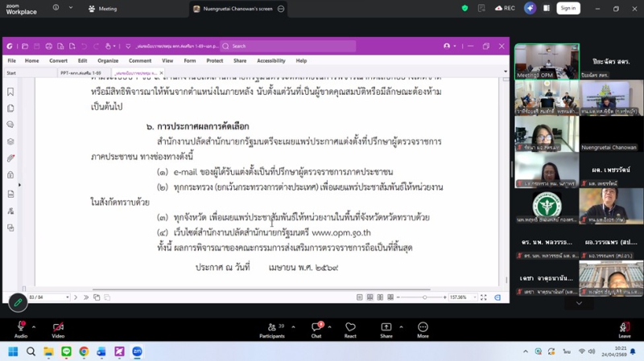This screenshot has height=361, width=644.
Task: Click the Leave meeting button
Action: (x=624, y=330)
